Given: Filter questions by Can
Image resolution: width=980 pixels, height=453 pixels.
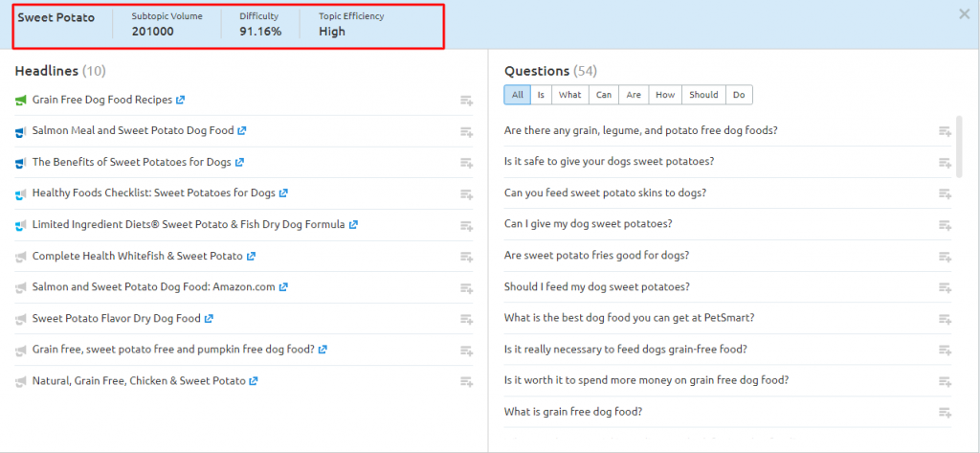Looking at the screenshot, I should [604, 95].
